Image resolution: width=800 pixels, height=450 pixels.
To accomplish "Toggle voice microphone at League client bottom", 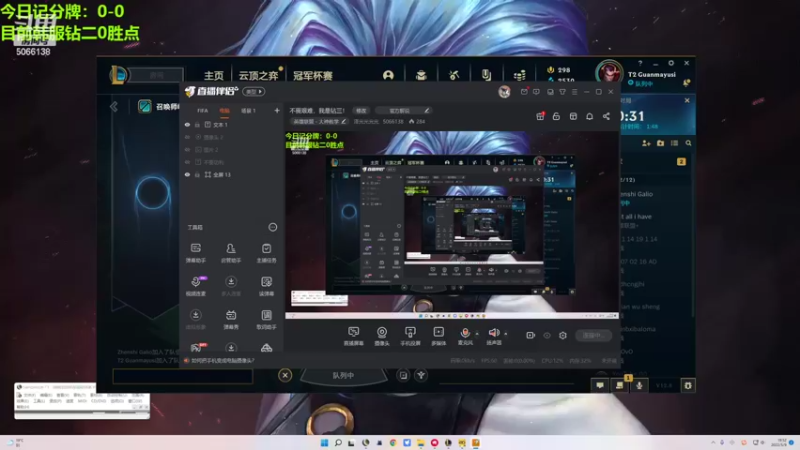I will (639, 386).
